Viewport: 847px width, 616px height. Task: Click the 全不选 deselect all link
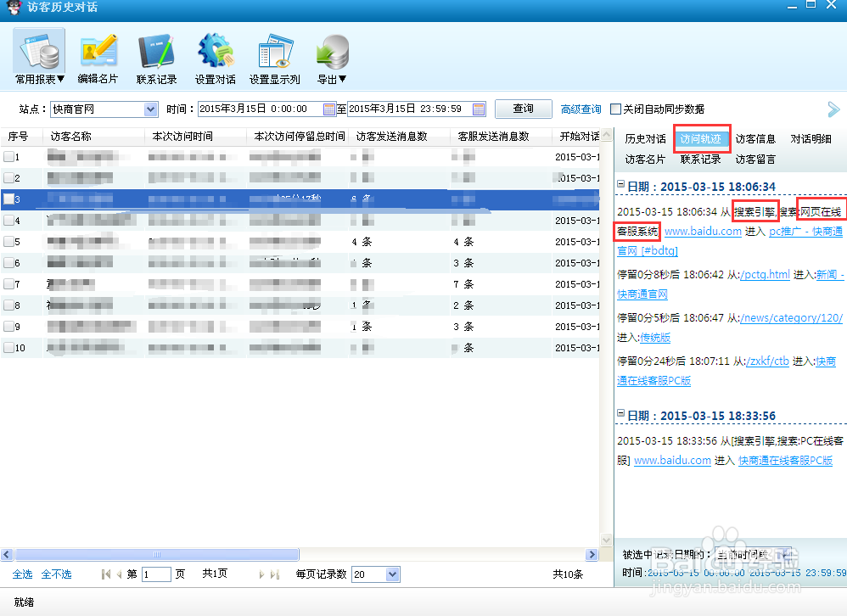pos(57,574)
